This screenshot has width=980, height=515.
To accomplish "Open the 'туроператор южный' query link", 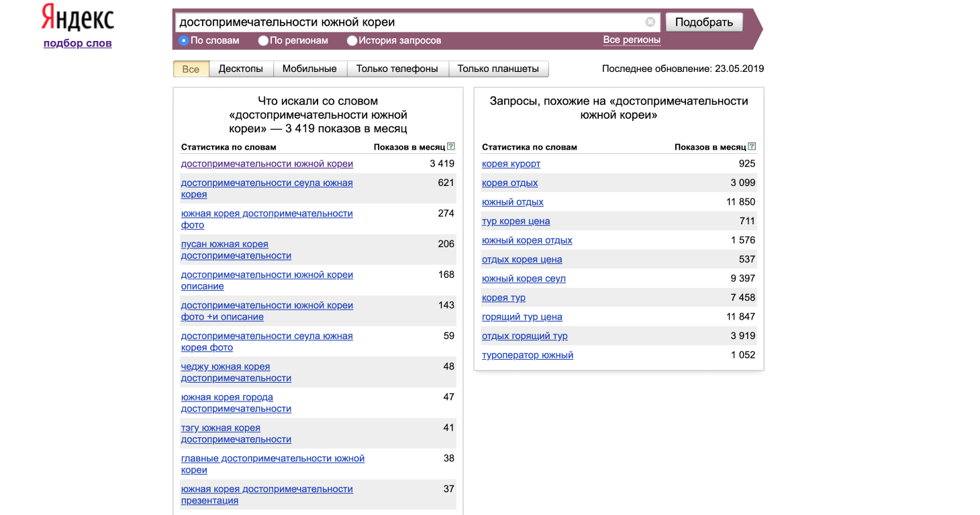I will [527, 355].
